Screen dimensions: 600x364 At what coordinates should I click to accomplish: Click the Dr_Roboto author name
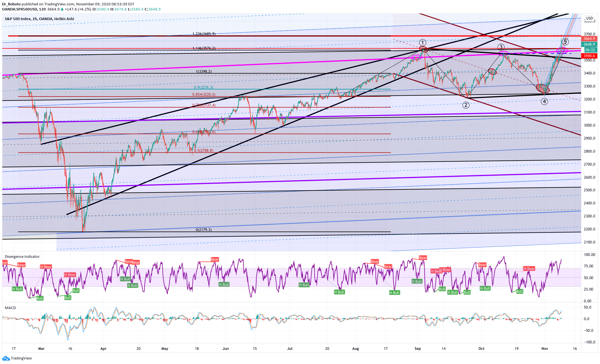(x=11, y=4)
